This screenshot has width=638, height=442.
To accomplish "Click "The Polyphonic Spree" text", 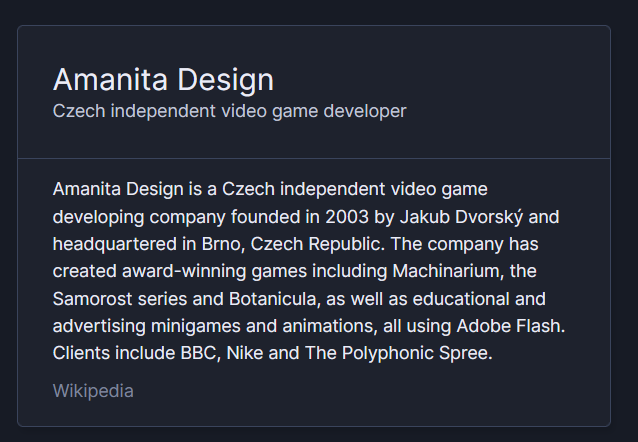I will 410,354.
